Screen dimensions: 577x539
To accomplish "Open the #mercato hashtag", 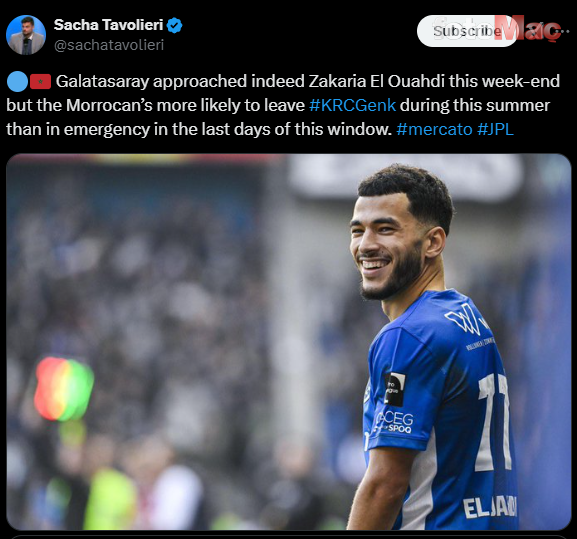I will [x=434, y=129].
